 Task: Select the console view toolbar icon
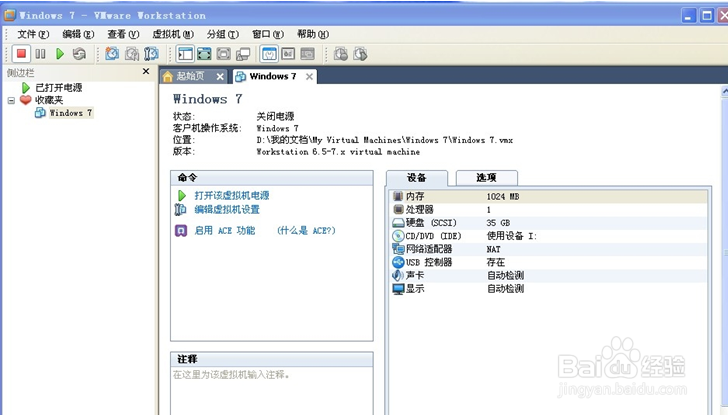click(307, 54)
